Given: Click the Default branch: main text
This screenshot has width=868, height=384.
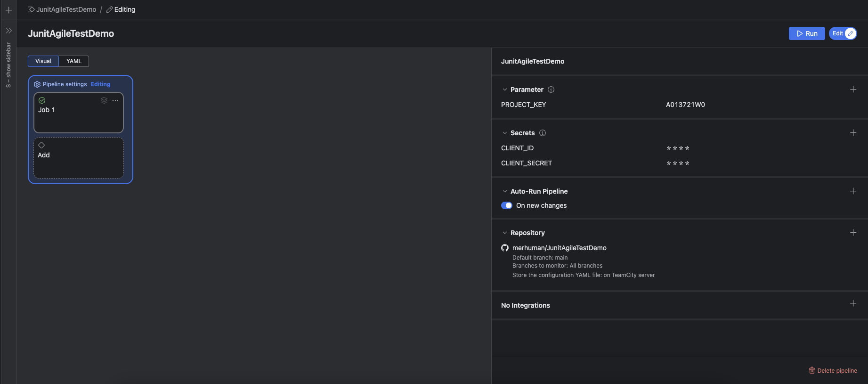Looking at the screenshot, I should pos(540,258).
